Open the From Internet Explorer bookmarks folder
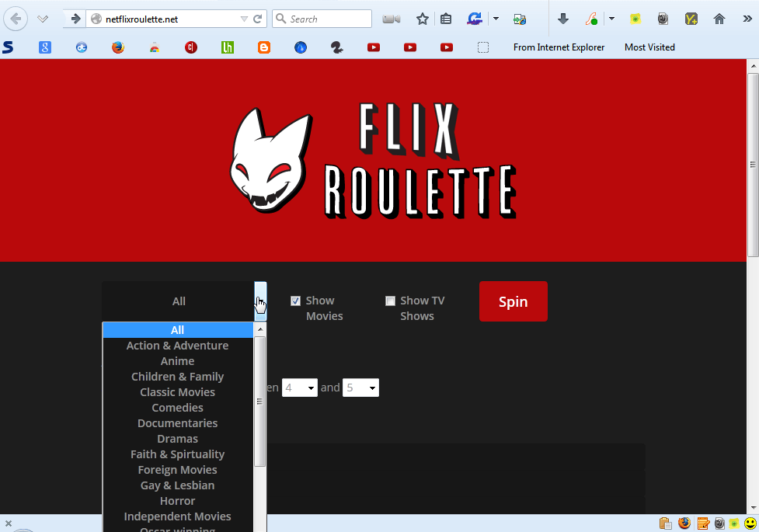This screenshot has width=759, height=532. tap(559, 47)
